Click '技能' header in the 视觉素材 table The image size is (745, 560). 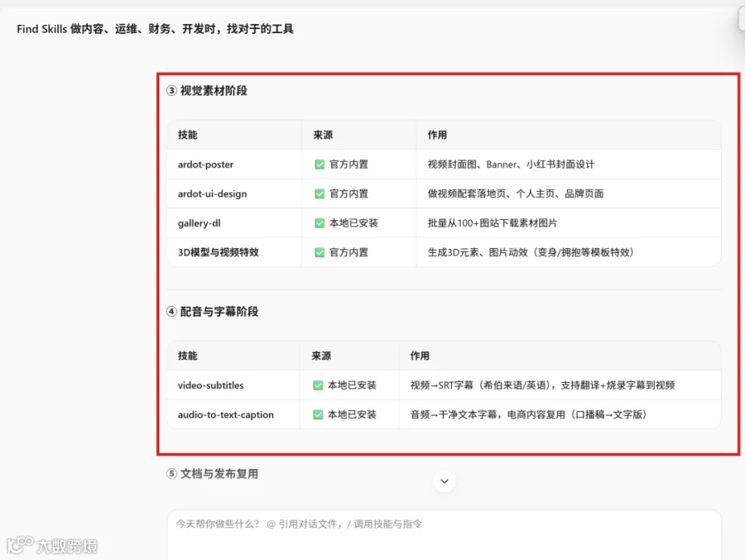188,135
